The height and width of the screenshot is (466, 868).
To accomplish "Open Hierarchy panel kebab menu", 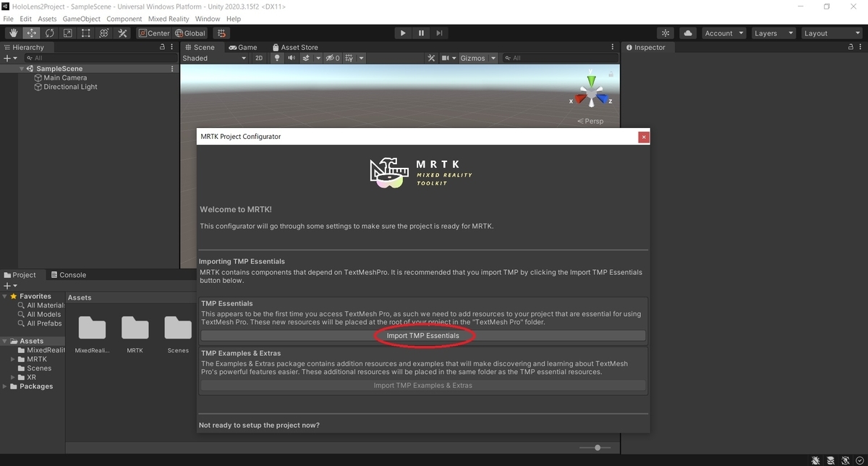I will point(172,47).
